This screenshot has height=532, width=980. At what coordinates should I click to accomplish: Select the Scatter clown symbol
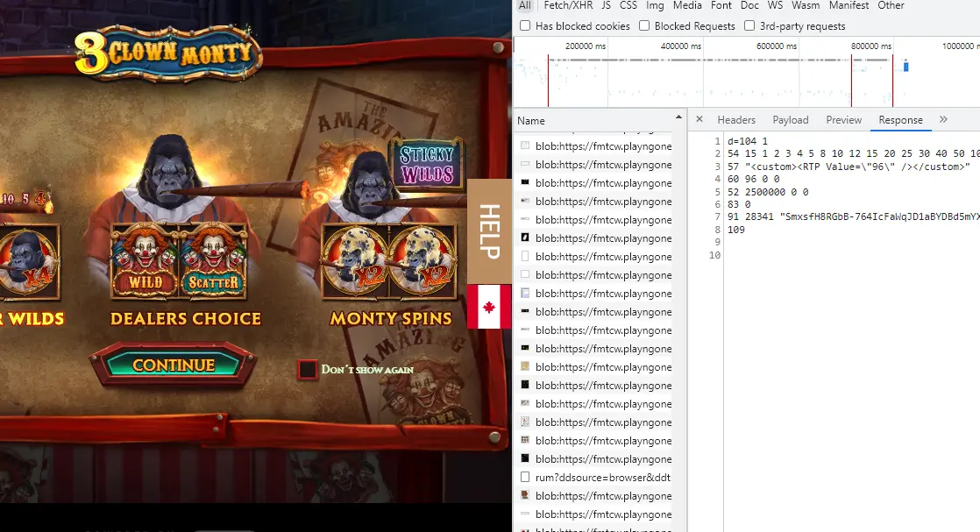[x=213, y=260]
